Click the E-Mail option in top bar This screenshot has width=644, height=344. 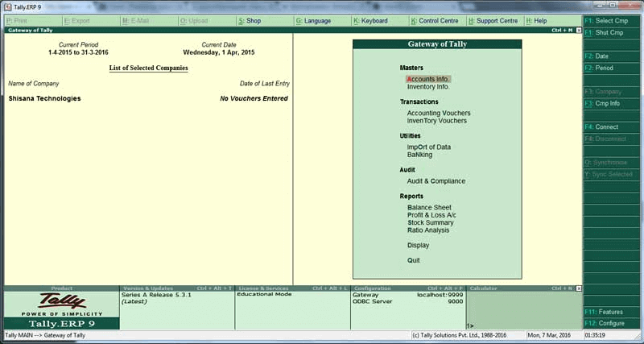pos(135,21)
